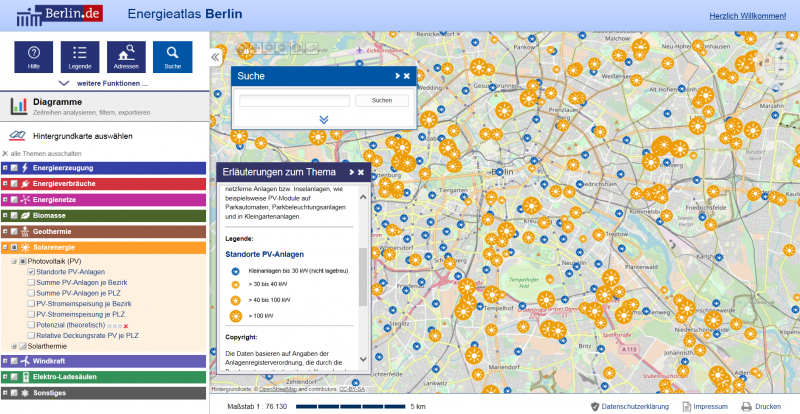Uncheck Standorte PV-Anlagen layer
Image resolution: width=800 pixels, height=414 pixels.
coord(31,272)
